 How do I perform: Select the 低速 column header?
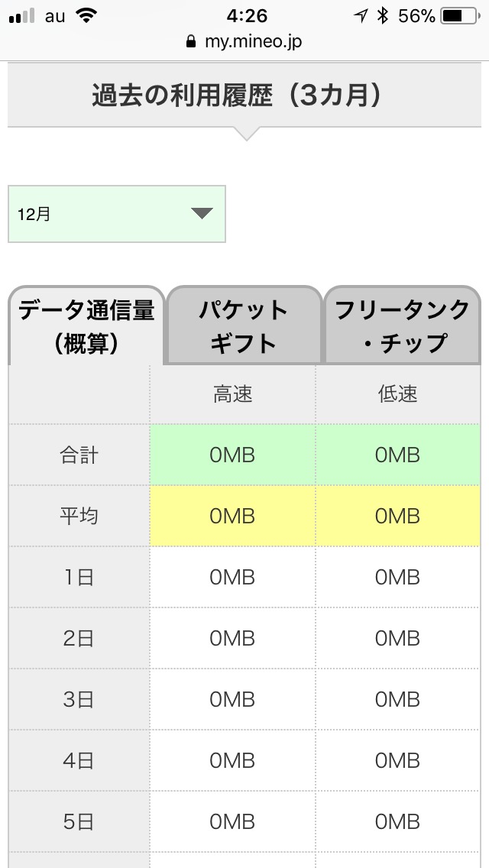click(x=397, y=394)
